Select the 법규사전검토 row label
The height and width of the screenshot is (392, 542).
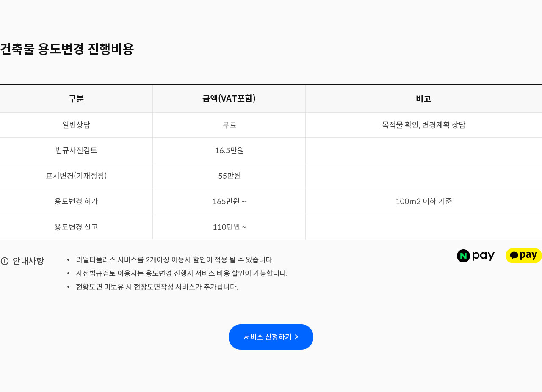pyautogui.click(x=76, y=150)
